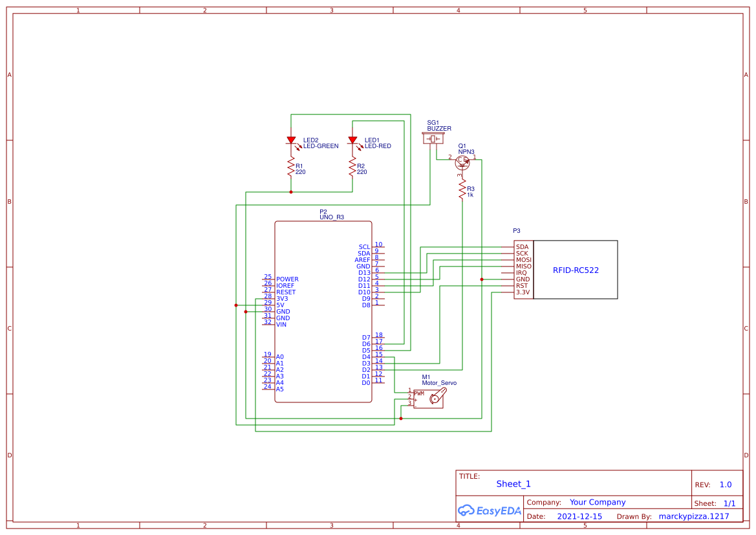
Task: Select the D13 pin label
Action: pos(365,273)
